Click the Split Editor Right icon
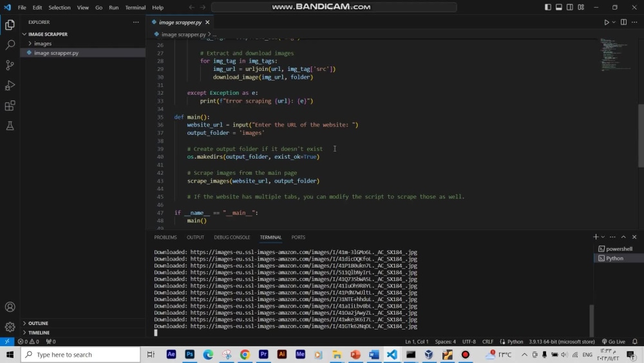The height and width of the screenshot is (363, 644). point(623,22)
